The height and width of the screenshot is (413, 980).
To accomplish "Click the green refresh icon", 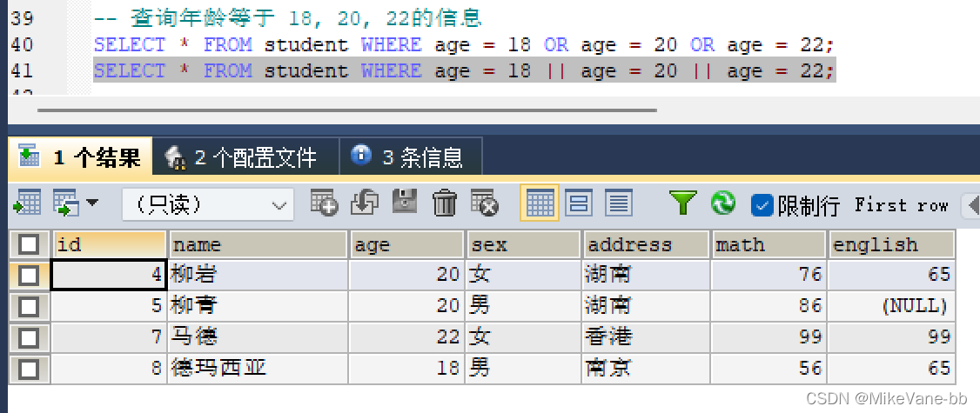I will click(723, 203).
